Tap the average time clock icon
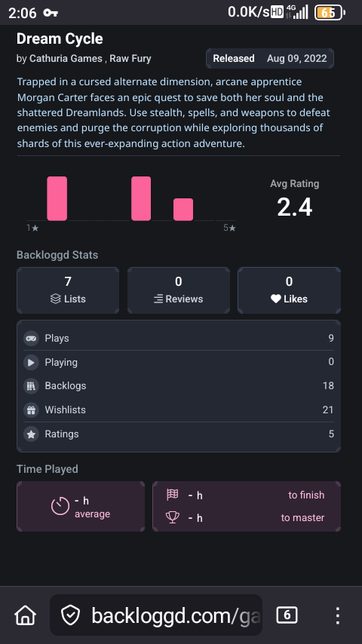The width and height of the screenshot is (362, 644). click(x=60, y=506)
